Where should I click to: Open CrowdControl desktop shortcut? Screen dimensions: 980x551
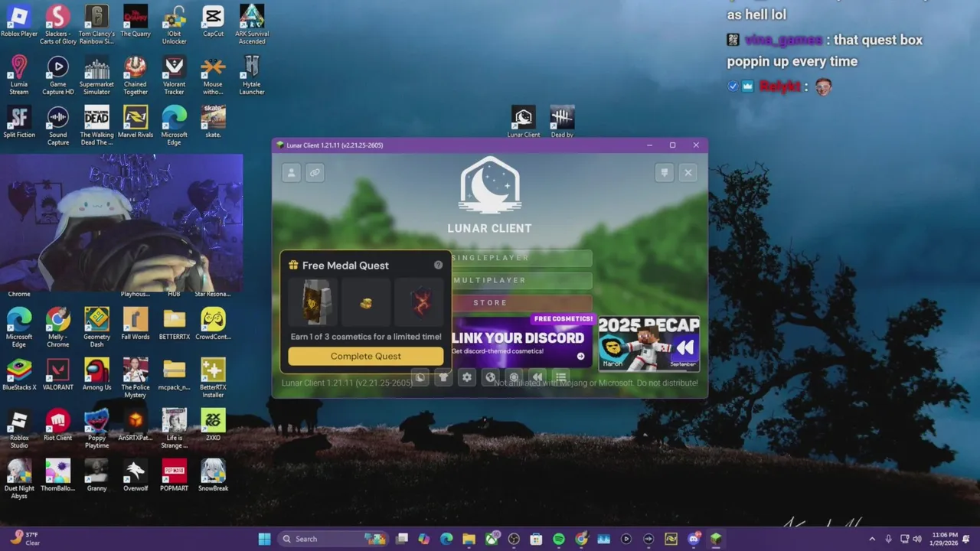(213, 324)
